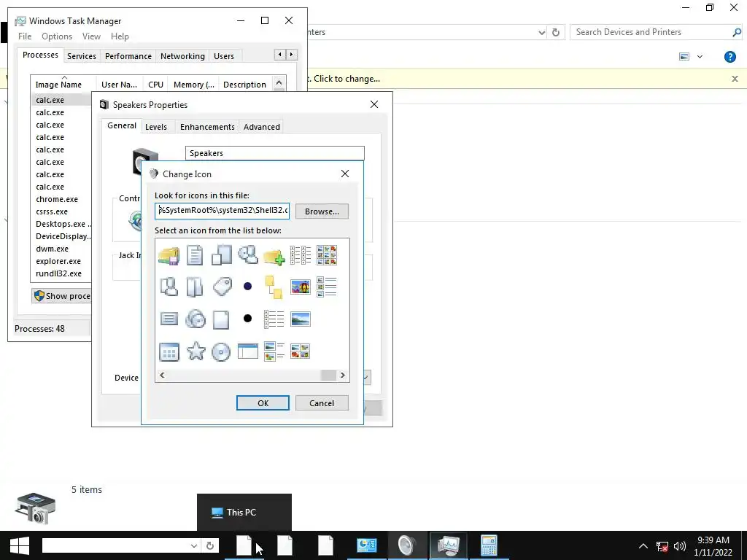This screenshot has width=747, height=560.
Task: Edit the Speakers name text field
Action: point(275,153)
